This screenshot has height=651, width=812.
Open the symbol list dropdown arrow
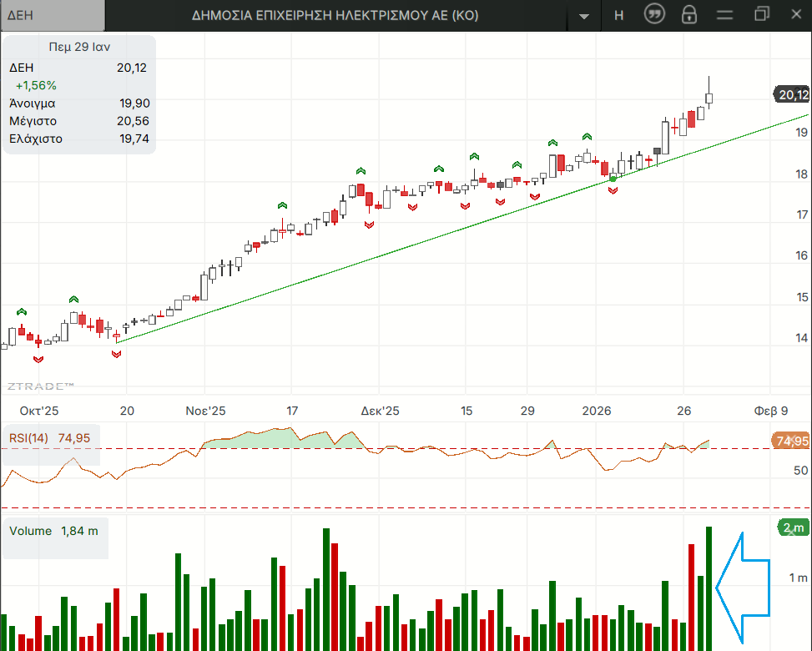pos(584,16)
